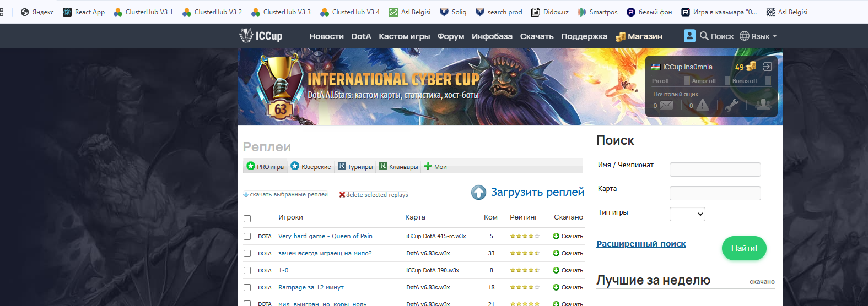Open the Новости menu
868x306 pixels.
coord(326,36)
